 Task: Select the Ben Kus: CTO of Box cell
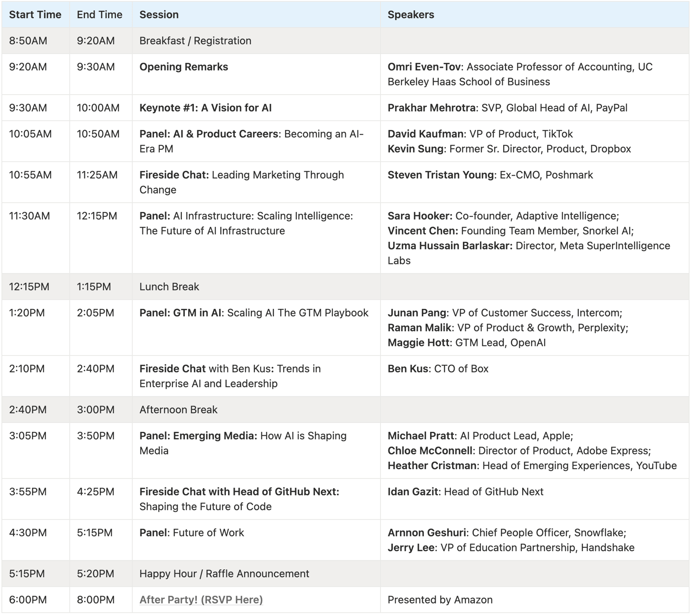[x=437, y=369]
